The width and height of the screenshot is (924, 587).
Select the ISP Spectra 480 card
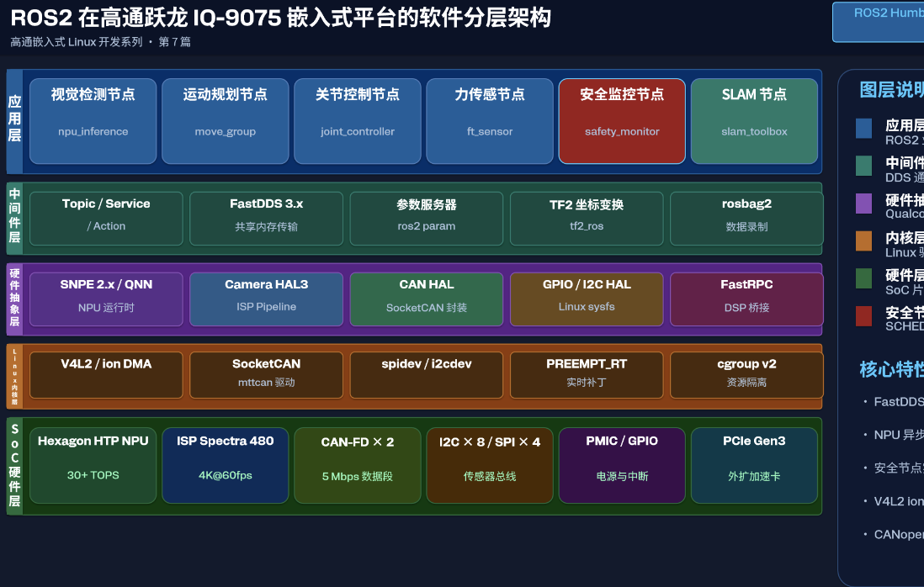(x=225, y=466)
